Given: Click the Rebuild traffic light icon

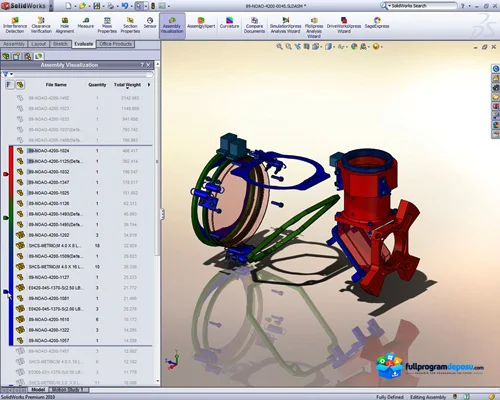Looking at the screenshot, I should (x=153, y=6).
